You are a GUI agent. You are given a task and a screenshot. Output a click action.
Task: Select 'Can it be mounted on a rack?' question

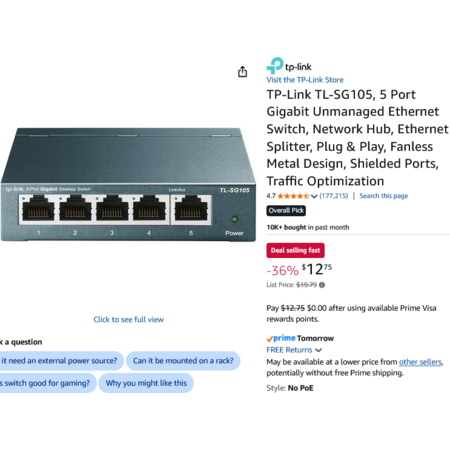(x=183, y=361)
